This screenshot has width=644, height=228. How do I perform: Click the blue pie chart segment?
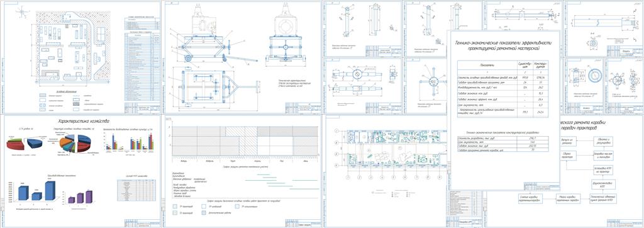point(34,143)
